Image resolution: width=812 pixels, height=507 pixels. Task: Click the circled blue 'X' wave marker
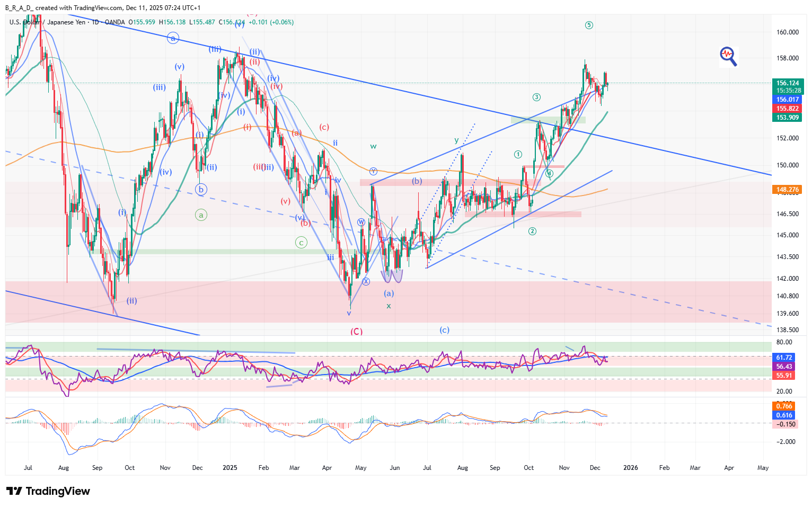pos(366,281)
